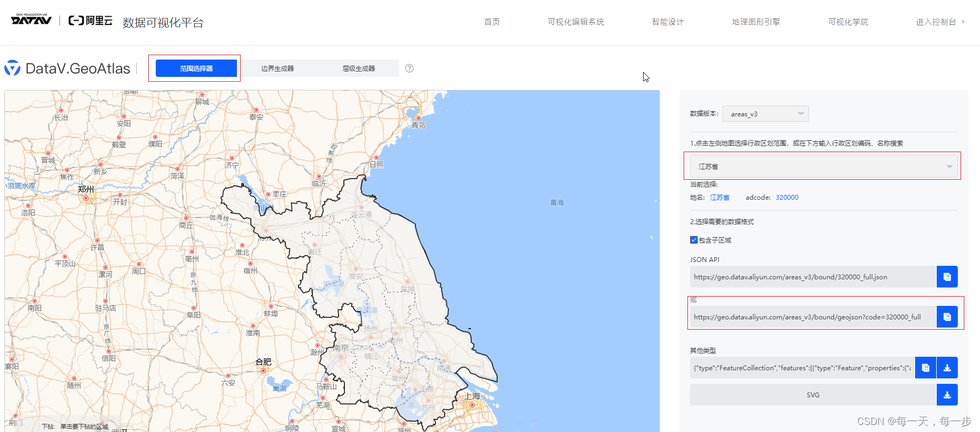Click 合肥 city on the map
The height and width of the screenshot is (432, 980).
263,362
